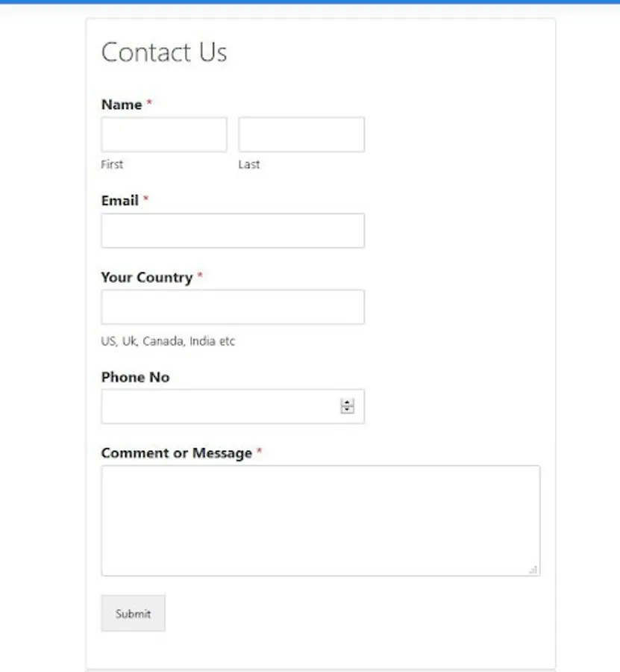Click the Last sub-label under name
Screen dimensions: 620x672
pyautogui.click(x=248, y=164)
